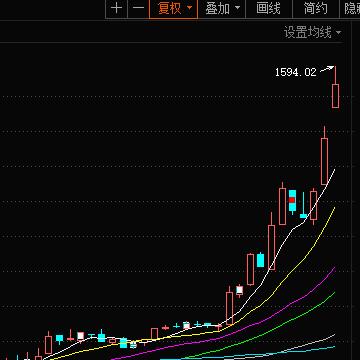360x360 pixels.
Task: Zoom in chart with plus button
Action: [x=116, y=9]
